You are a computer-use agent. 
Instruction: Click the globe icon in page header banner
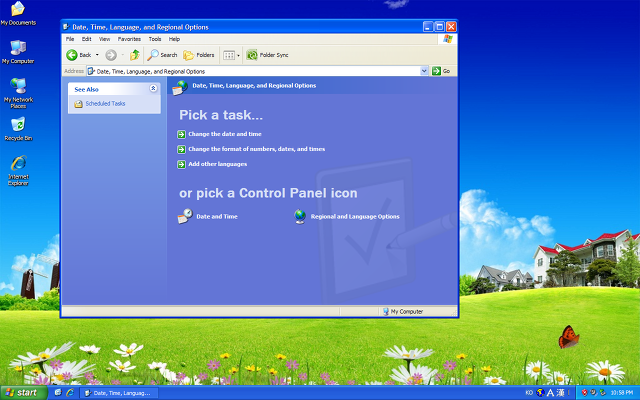coord(180,87)
